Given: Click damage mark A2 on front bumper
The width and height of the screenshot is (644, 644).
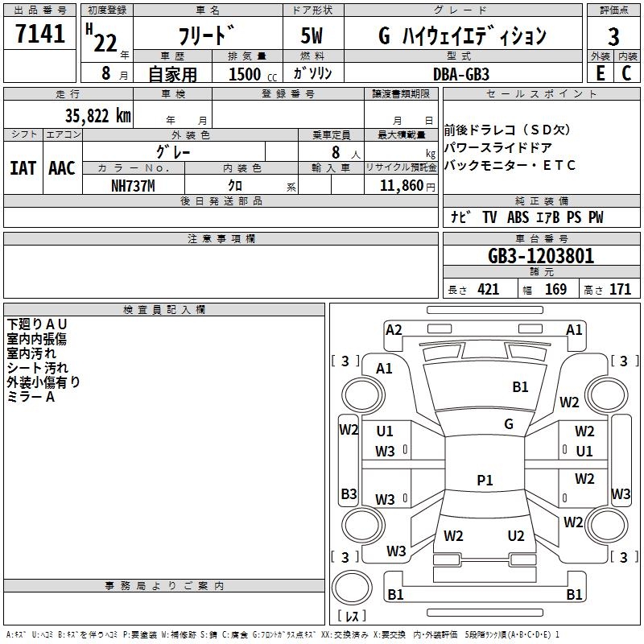Looking at the screenshot, I should 394,330.
